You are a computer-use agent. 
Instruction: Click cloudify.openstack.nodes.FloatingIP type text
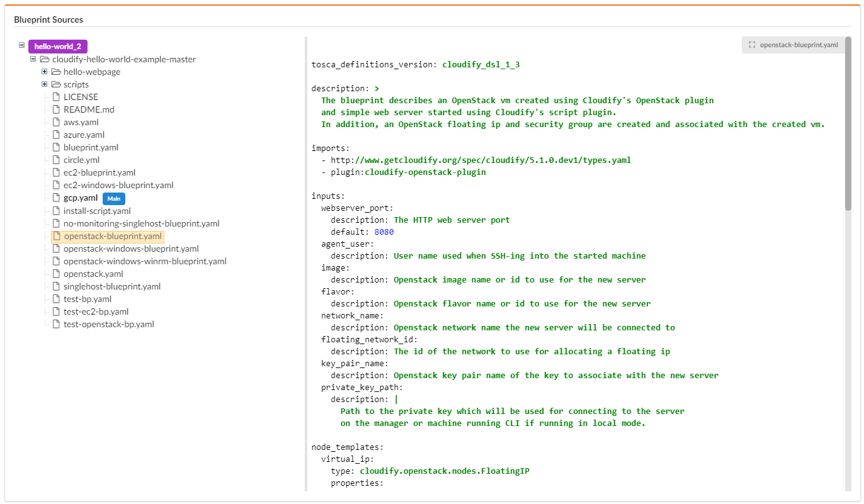click(445, 471)
